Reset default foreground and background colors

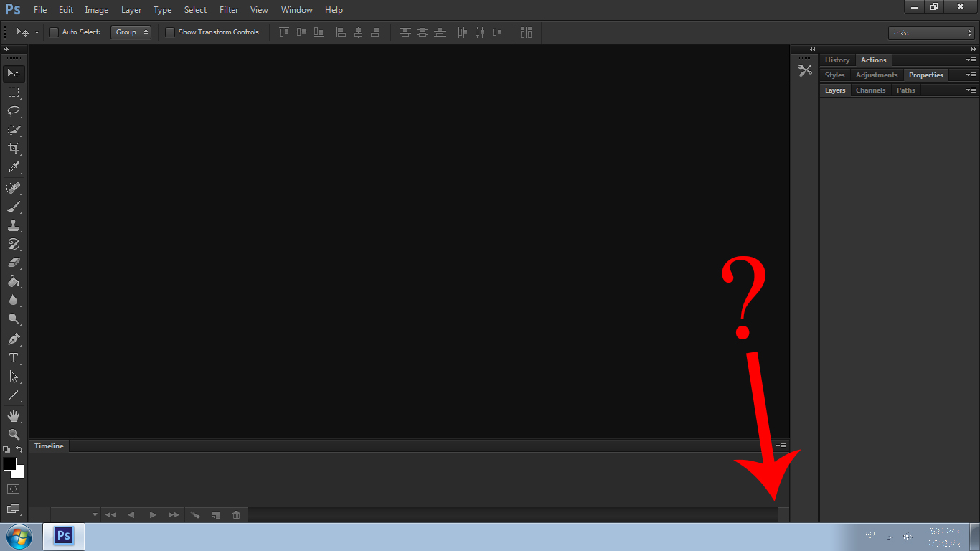coord(6,449)
